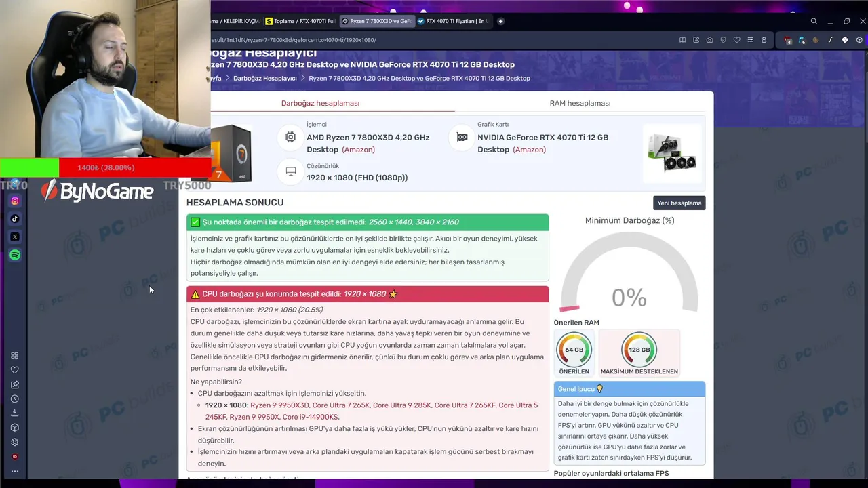Screen dimensions: 868x488
Task: Select the Ryzen 7 7800X3D browser tab
Action: (376, 21)
